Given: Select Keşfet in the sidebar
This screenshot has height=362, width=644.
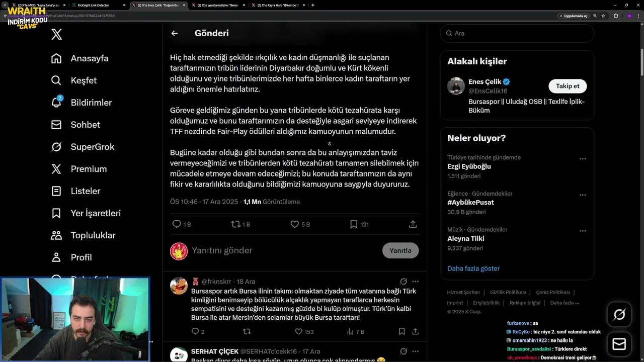Looking at the screenshot, I should coord(73,80).
